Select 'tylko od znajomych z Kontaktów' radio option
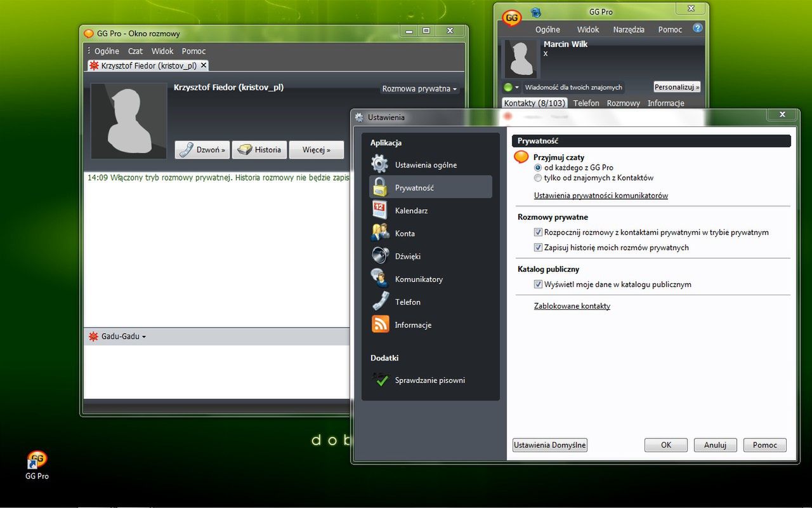Screen dimensions: 812x508 pyautogui.click(x=538, y=178)
